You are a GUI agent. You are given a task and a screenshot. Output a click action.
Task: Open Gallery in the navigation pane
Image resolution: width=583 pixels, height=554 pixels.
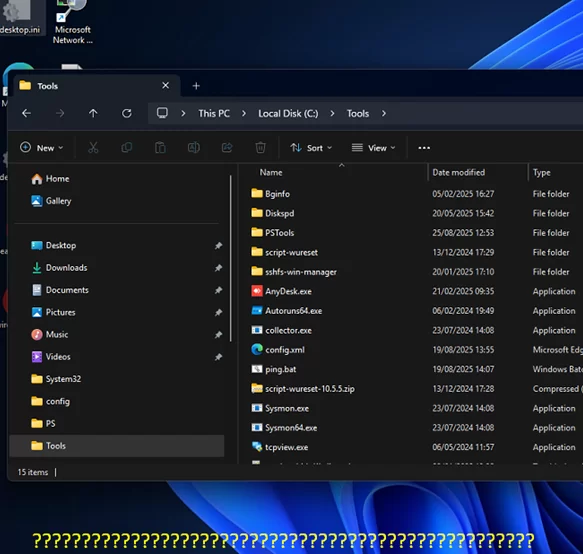pos(51,201)
